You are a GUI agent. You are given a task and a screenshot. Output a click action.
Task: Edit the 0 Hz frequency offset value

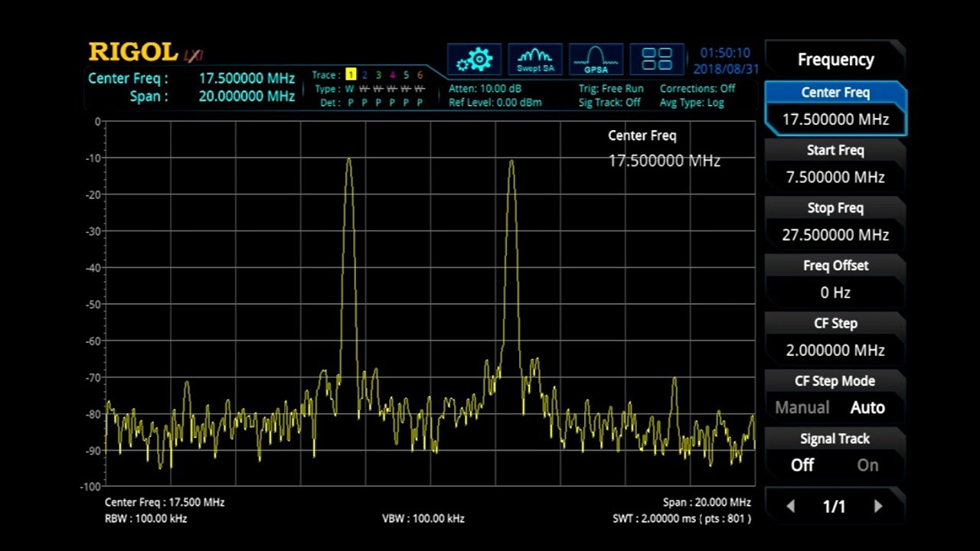coord(835,292)
